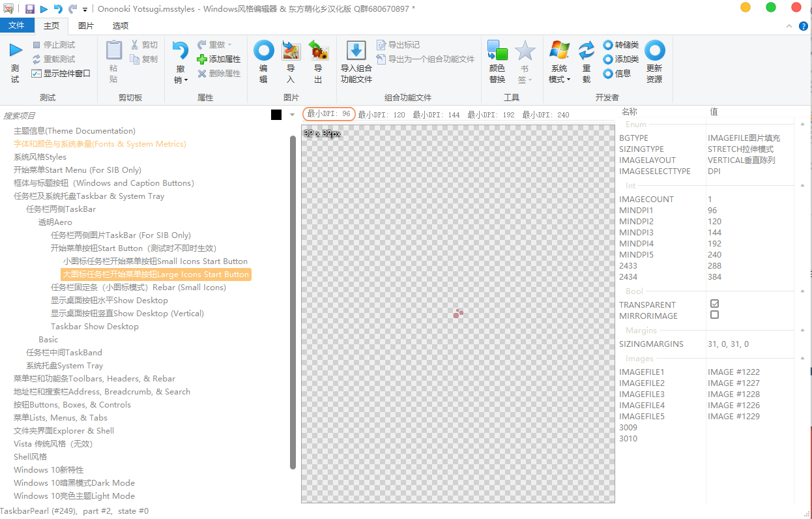Click the black background color swatch
Screen dimensions: 812x519
(276, 114)
